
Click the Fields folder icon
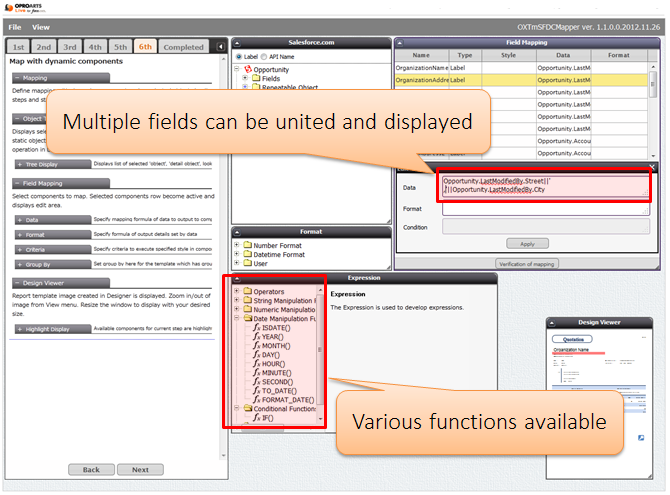[x=256, y=78]
